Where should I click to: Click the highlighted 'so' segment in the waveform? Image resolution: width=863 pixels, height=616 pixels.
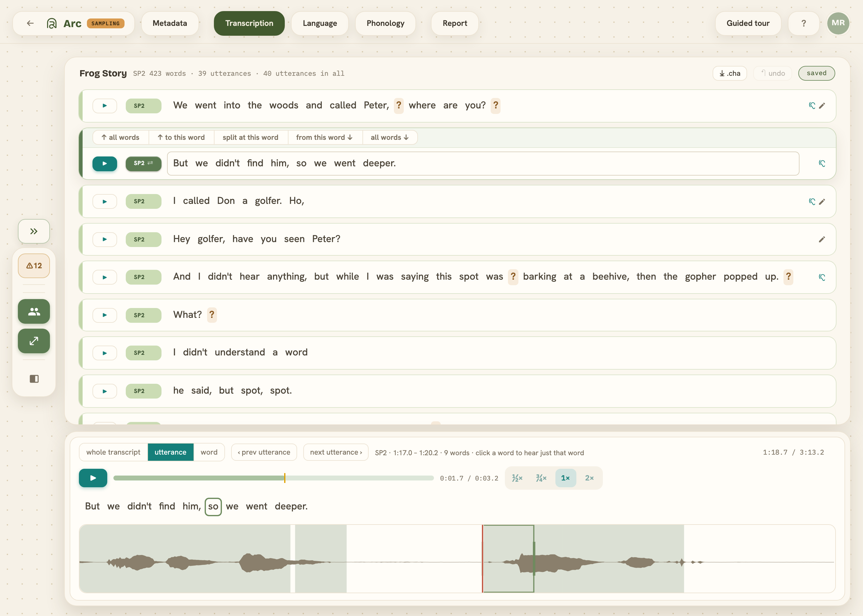click(508, 559)
